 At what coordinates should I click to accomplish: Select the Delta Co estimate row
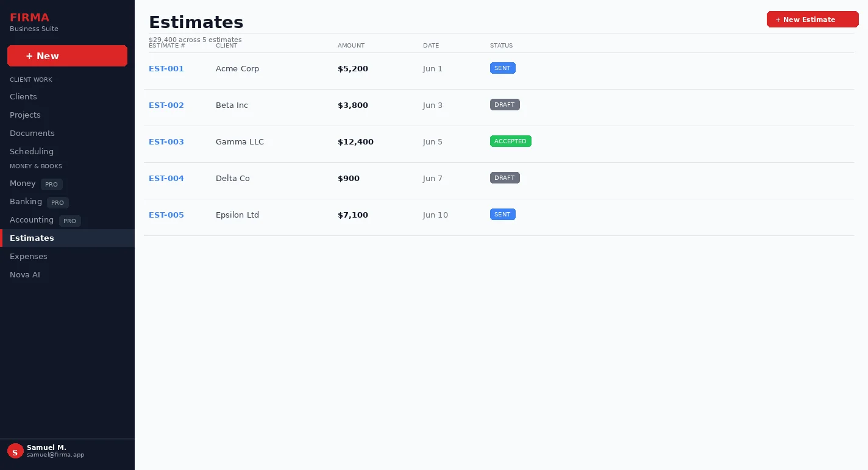[499, 180]
